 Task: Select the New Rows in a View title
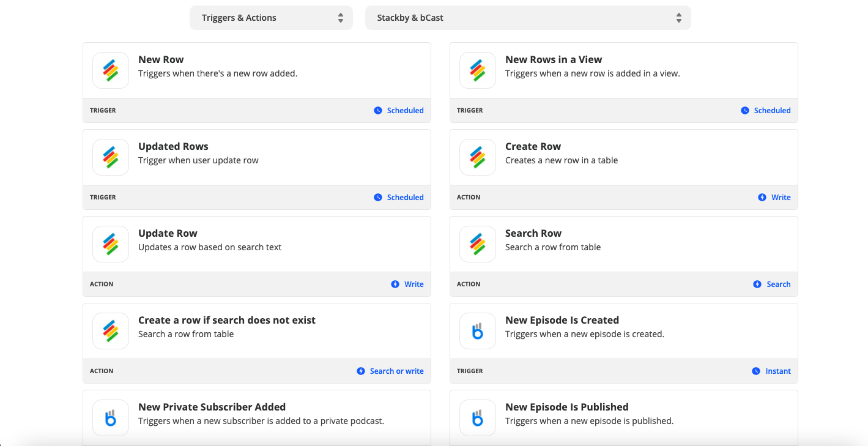[554, 59]
